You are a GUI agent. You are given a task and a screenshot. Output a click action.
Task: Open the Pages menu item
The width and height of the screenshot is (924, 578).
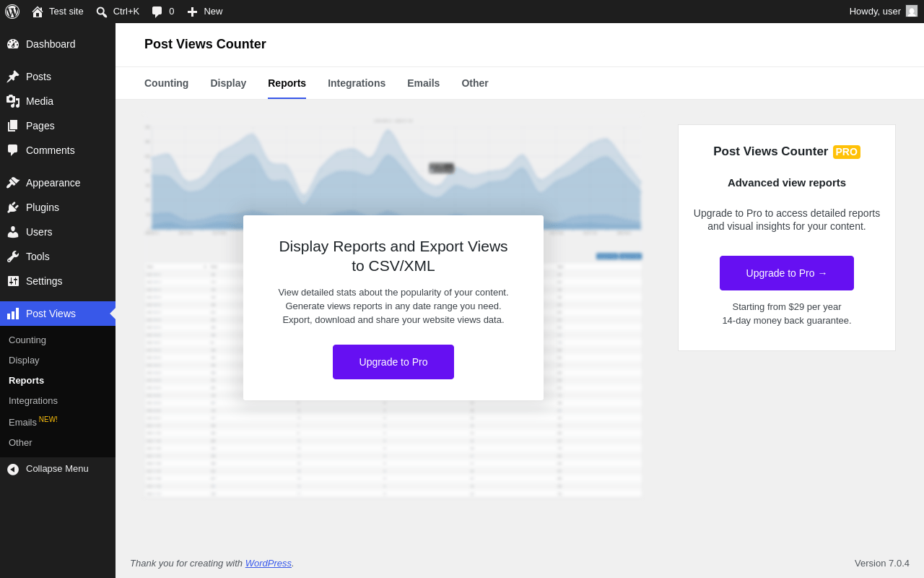coord(58,126)
